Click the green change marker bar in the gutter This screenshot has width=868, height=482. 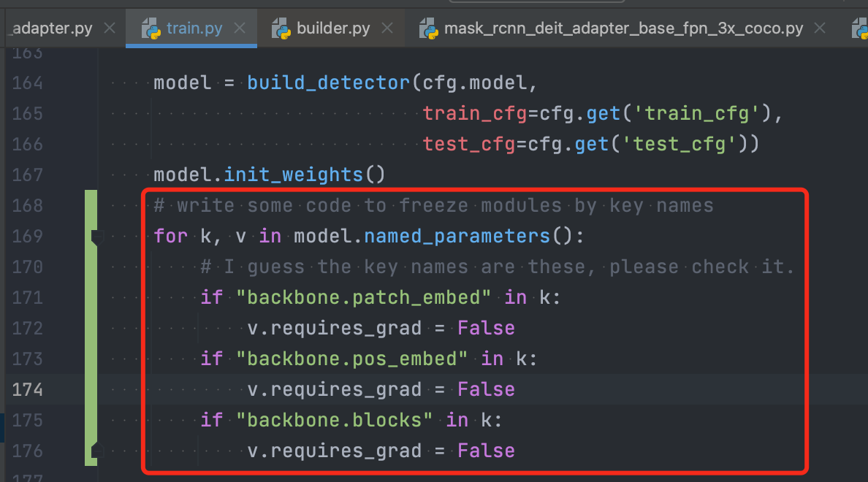[x=90, y=329]
